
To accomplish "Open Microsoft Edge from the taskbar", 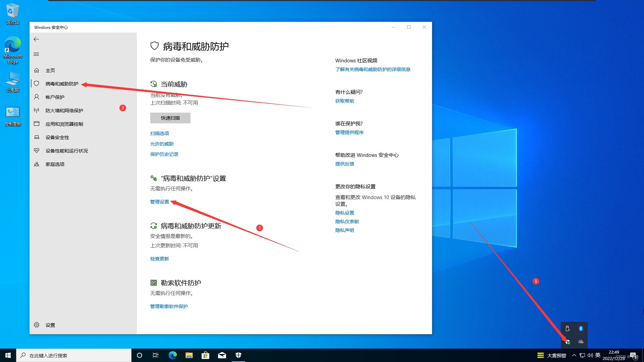I will coord(173,355).
